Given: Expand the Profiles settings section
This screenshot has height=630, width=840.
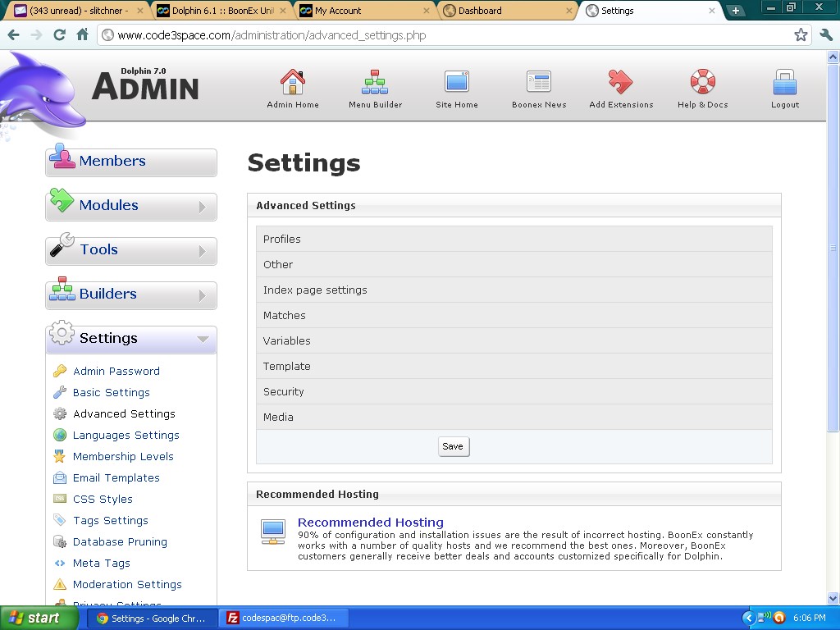Looking at the screenshot, I should point(282,240).
